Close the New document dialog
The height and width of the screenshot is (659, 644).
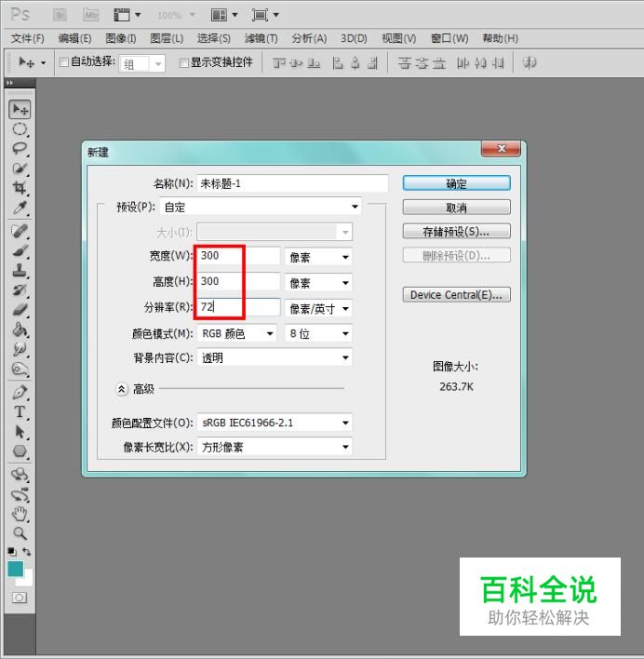pos(502,148)
